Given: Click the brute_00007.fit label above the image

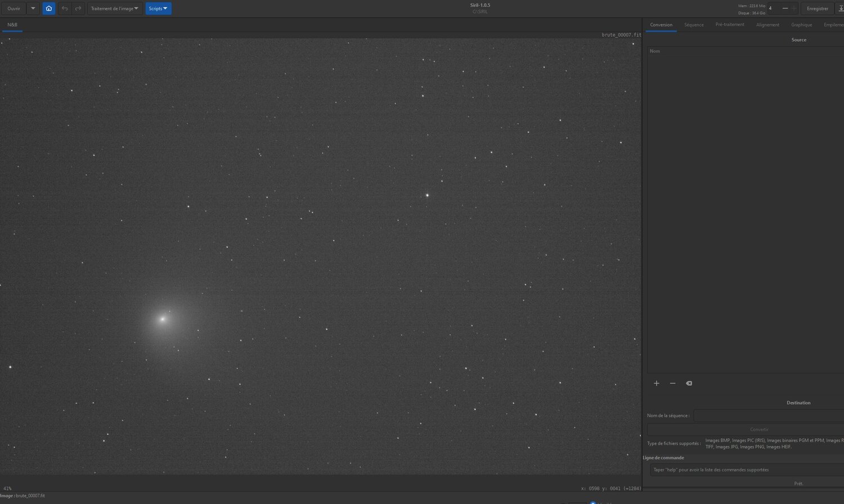Looking at the screenshot, I should pyautogui.click(x=621, y=35).
